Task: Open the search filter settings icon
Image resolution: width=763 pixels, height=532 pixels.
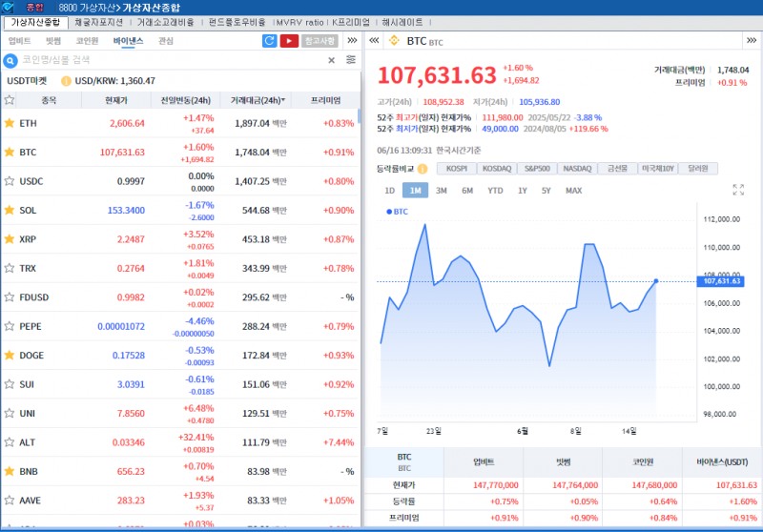Action: 351,60
